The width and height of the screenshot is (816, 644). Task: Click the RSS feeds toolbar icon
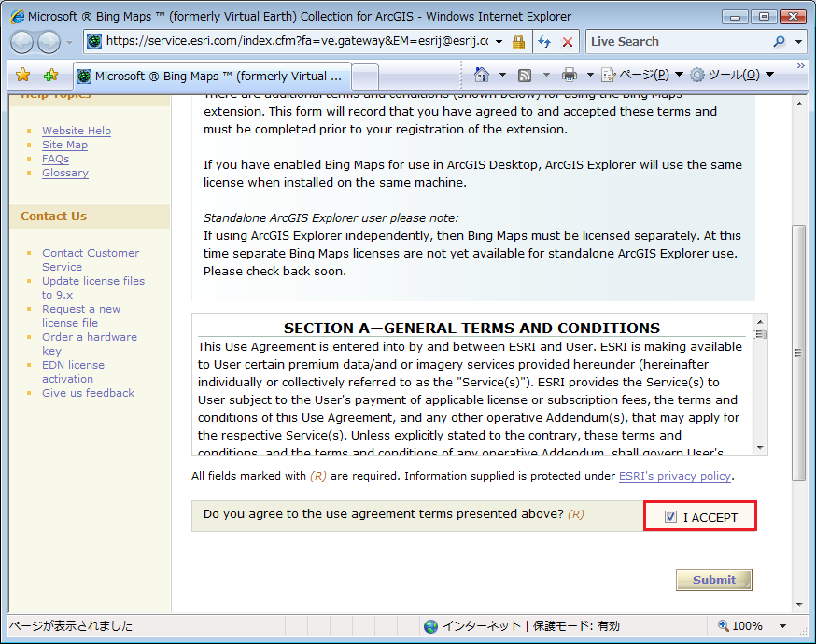tap(525, 75)
